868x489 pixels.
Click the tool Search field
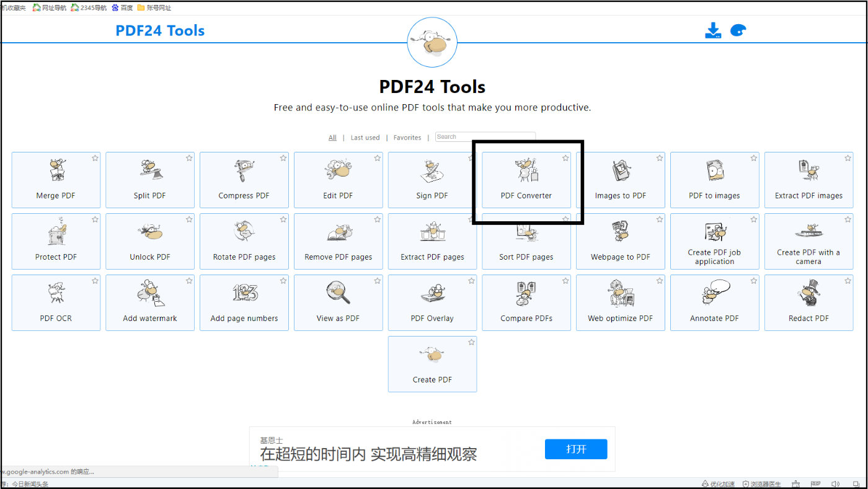[485, 137]
